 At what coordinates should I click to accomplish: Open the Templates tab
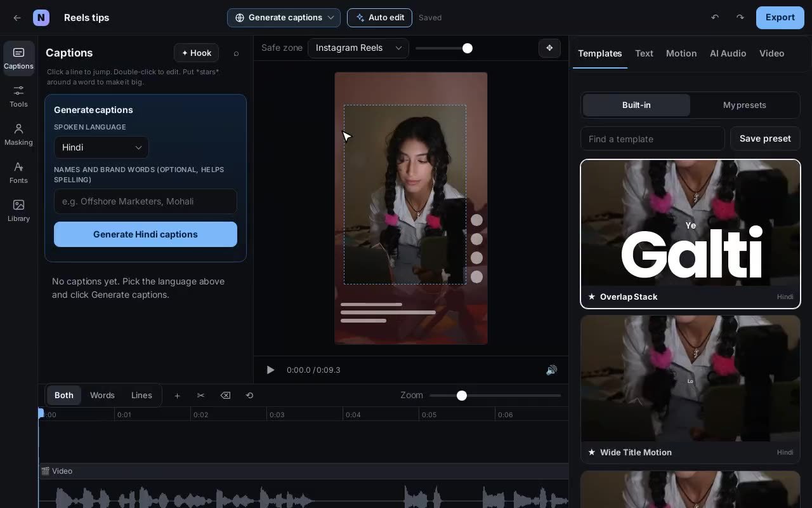[x=599, y=53]
